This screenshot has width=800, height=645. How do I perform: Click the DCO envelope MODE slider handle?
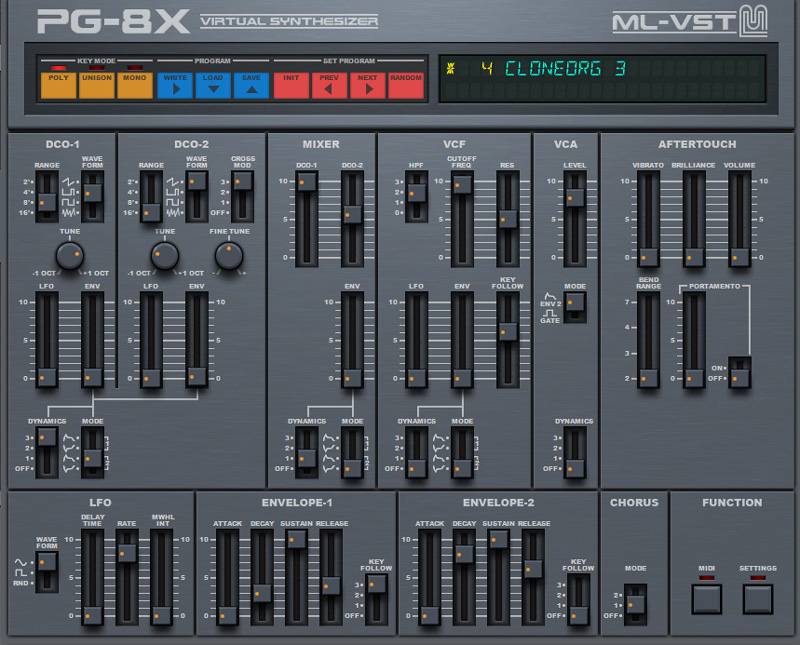pyautogui.click(x=93, y=458)
